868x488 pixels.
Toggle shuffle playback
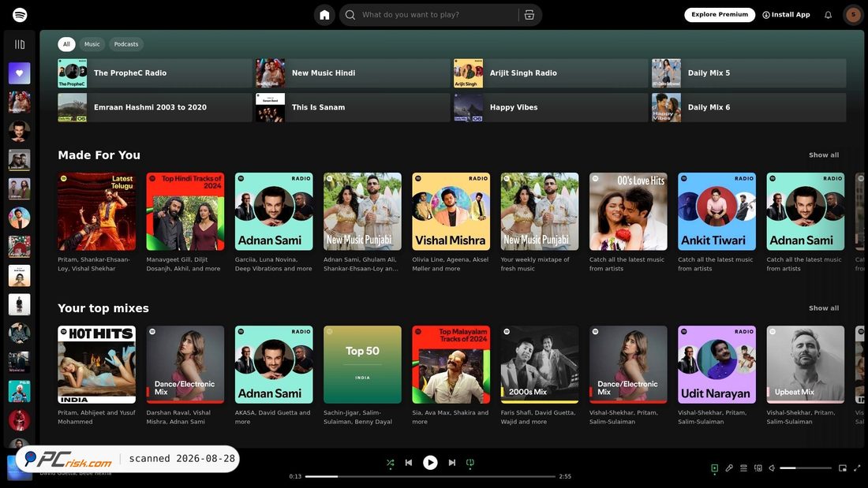click(x=391, y=463)
